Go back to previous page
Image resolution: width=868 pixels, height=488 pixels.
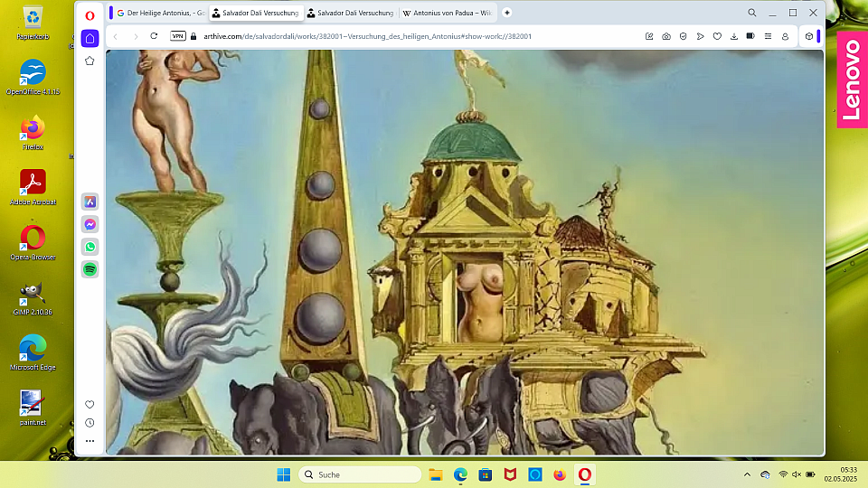[x=116, y=36]
